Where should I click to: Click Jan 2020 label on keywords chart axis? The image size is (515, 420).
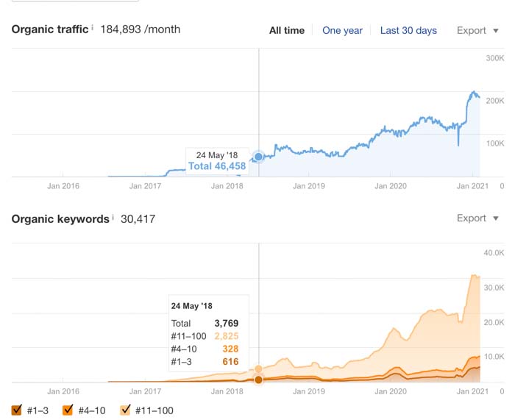click(x=391, y=391)
